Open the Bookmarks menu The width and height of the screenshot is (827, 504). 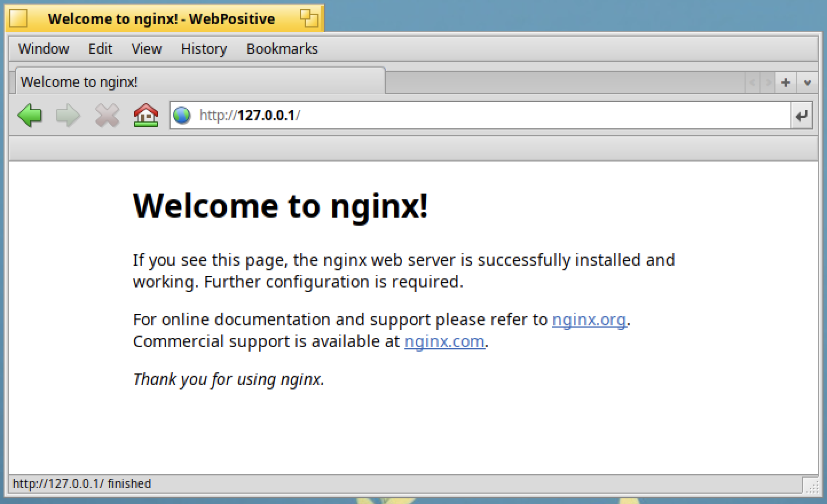[282, 49]
